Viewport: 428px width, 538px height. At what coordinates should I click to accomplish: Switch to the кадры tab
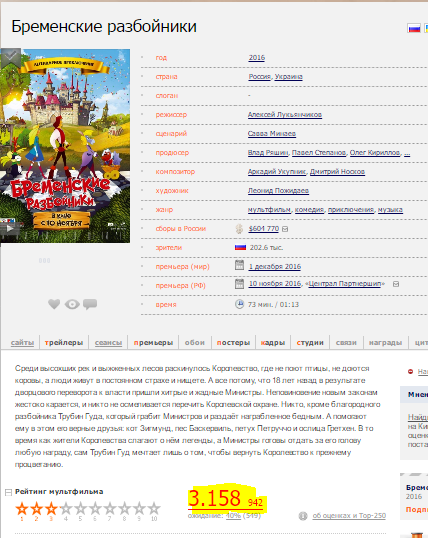point(273,342)
